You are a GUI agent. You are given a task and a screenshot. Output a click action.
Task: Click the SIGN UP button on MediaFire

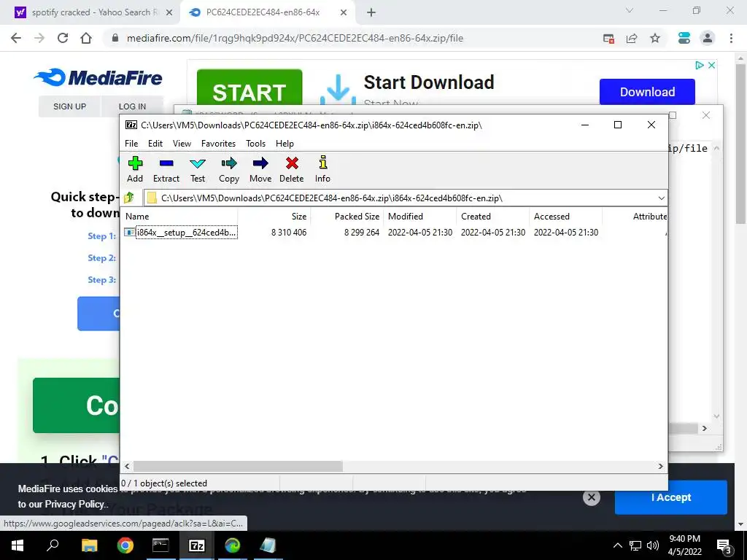pos(69,106)
